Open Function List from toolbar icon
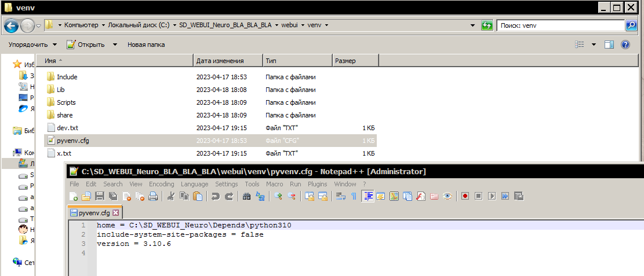The width and height of the screenshot is (644, 276). pos(421,196)
